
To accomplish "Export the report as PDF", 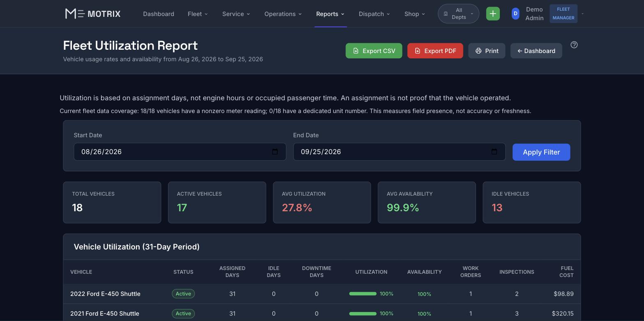I will point(435,51).
